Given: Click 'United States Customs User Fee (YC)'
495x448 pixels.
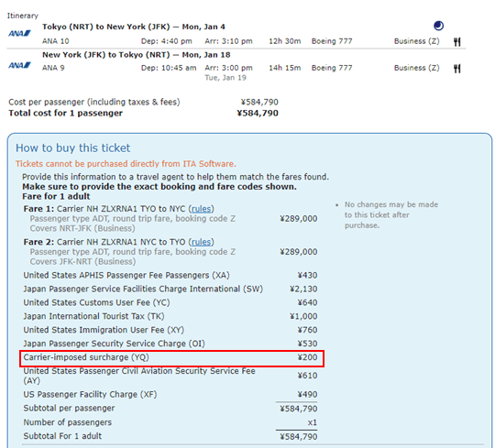Looking at the screenshot, I should tap(96, 302).
